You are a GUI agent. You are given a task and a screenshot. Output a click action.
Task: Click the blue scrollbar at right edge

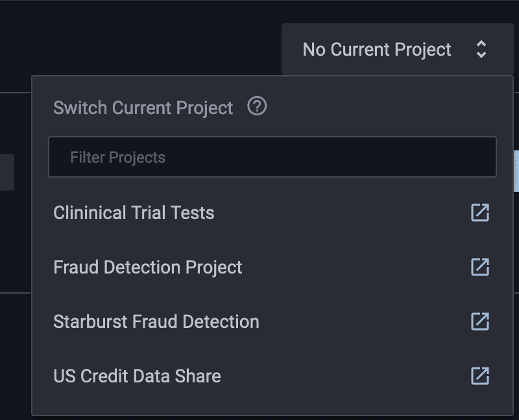point(516,171)
